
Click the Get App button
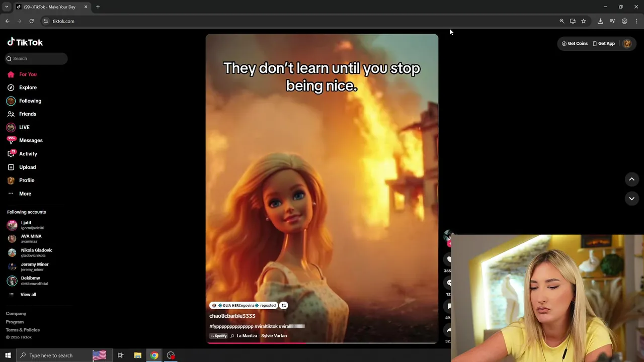pos(604,44)
